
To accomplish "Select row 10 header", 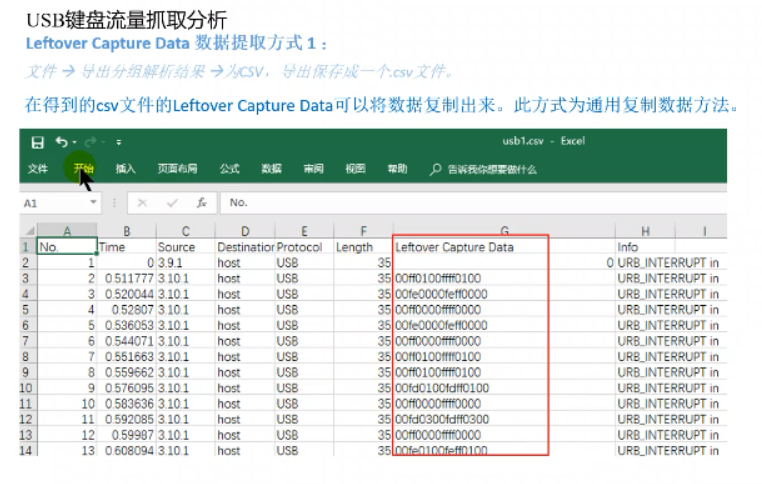I will point(27,388).
